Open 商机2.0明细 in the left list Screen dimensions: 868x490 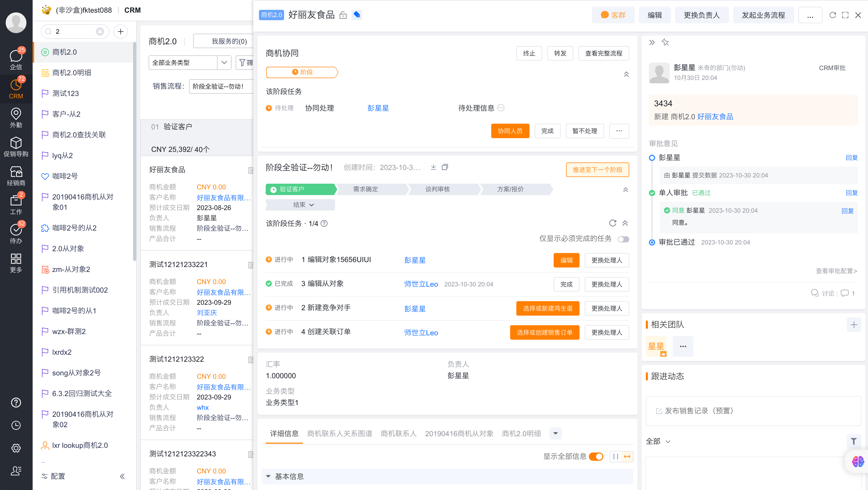click(x=72, y=73)
